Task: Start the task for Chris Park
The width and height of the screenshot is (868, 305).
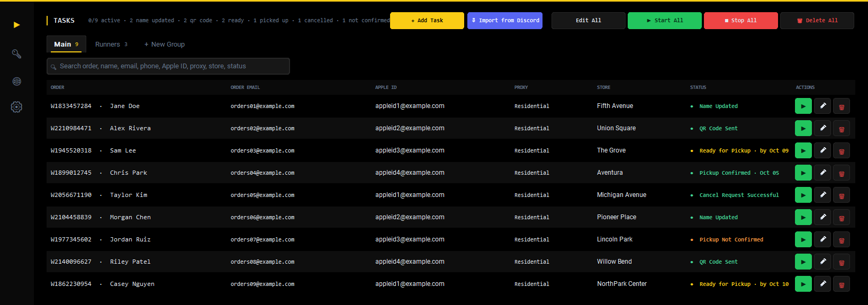Action: 803,173
